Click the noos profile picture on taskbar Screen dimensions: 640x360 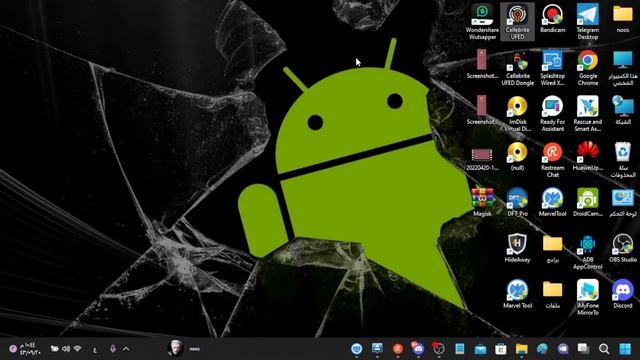(x=175, y=349)
